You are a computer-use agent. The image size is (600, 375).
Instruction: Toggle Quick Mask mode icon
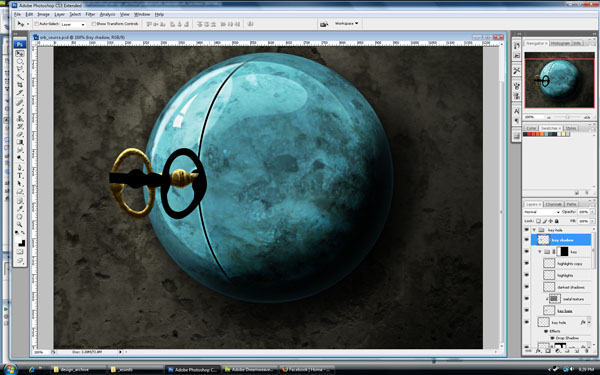click(20, 252)
